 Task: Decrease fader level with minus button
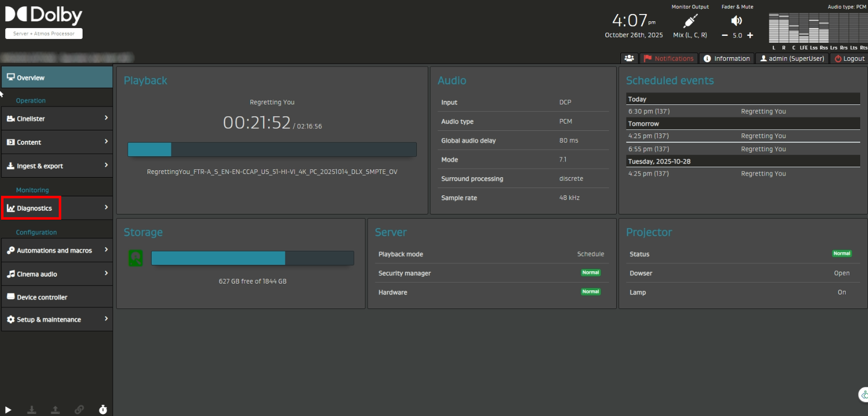pyautogui.click(x=725, y=35)
